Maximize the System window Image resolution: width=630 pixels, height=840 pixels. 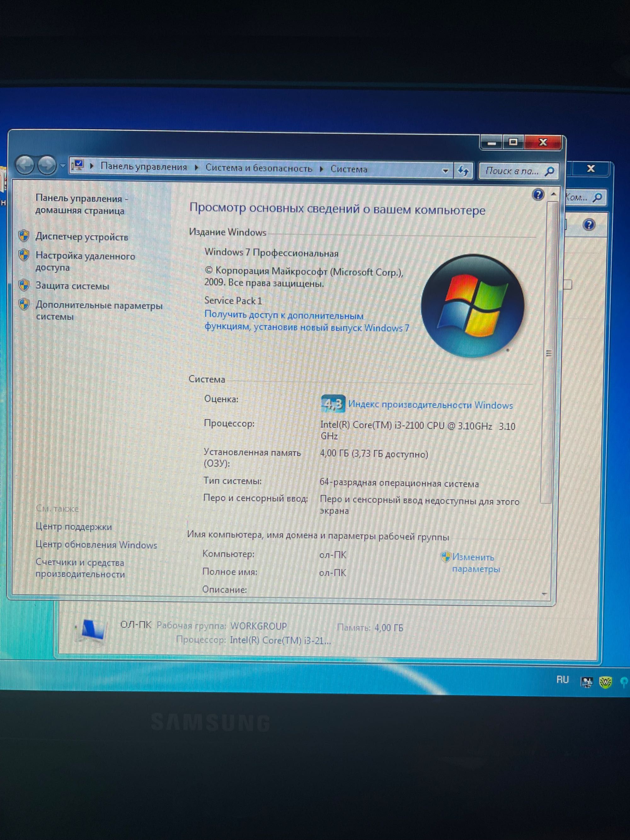[x=513, y=142]
